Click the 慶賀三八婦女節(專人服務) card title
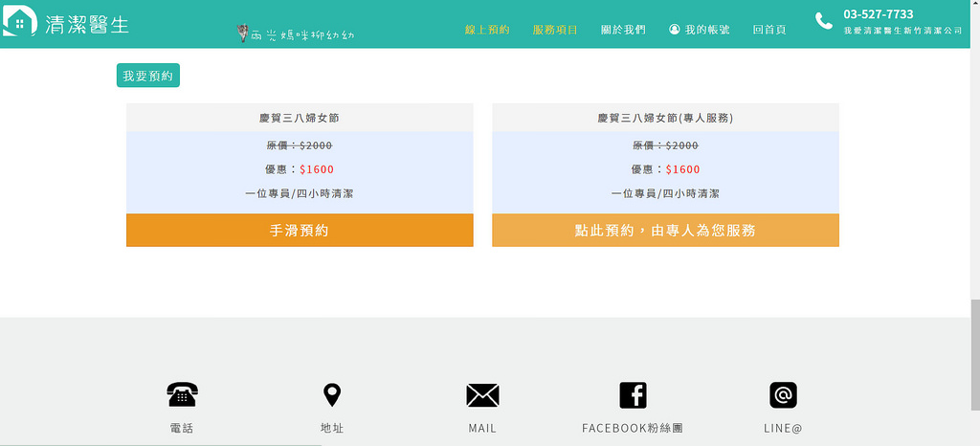 tap(665, 119)
